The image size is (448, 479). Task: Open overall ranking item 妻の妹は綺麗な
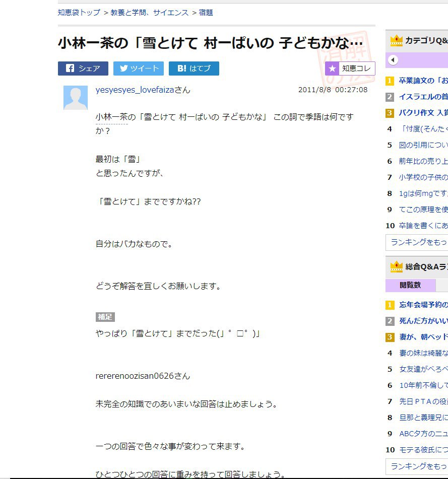pyautogui.click(x=423, y=353)
